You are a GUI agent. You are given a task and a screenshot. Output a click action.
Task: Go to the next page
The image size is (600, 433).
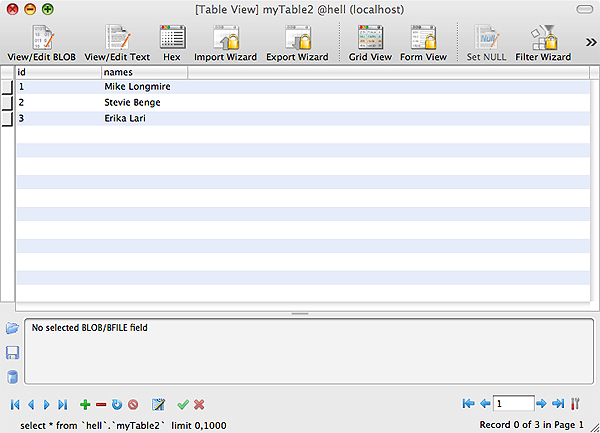[541, 403]
